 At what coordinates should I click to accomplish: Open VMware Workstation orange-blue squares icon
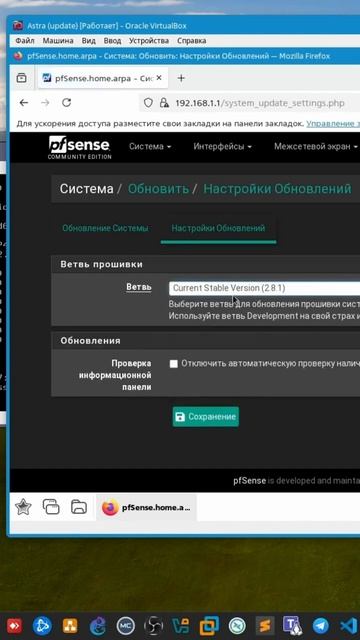pyautogui.click(x=209, y=626)
